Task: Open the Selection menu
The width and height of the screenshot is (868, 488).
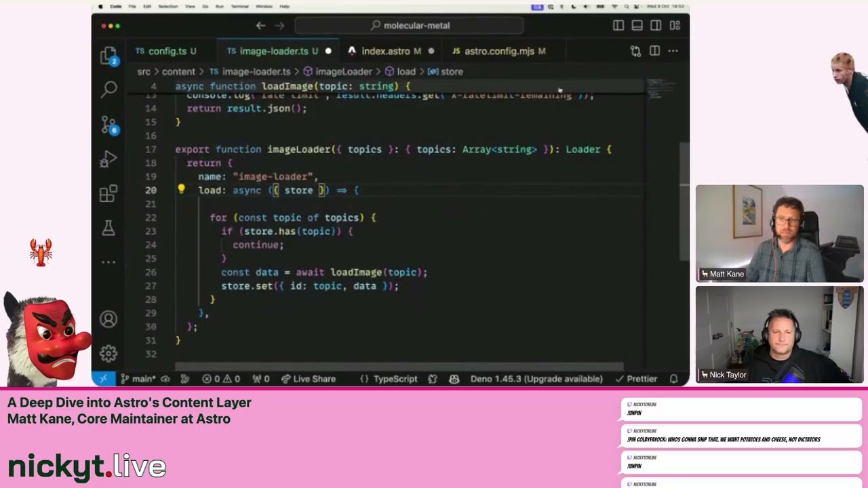Action: [168, 7]
